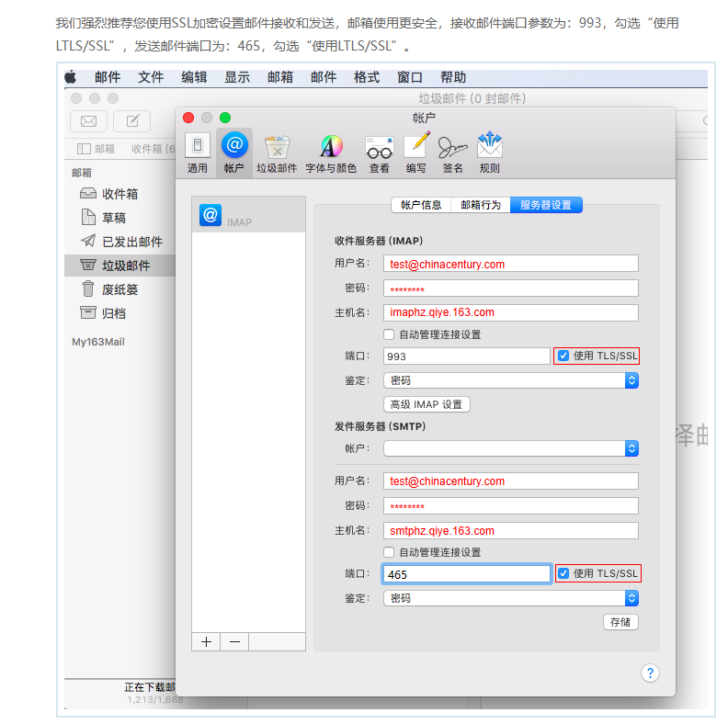The image size is (728, 724).
Task: Open SMTP authentication (鉴定) dropdown
Action: pyautogui.click(x=511, y=598)
